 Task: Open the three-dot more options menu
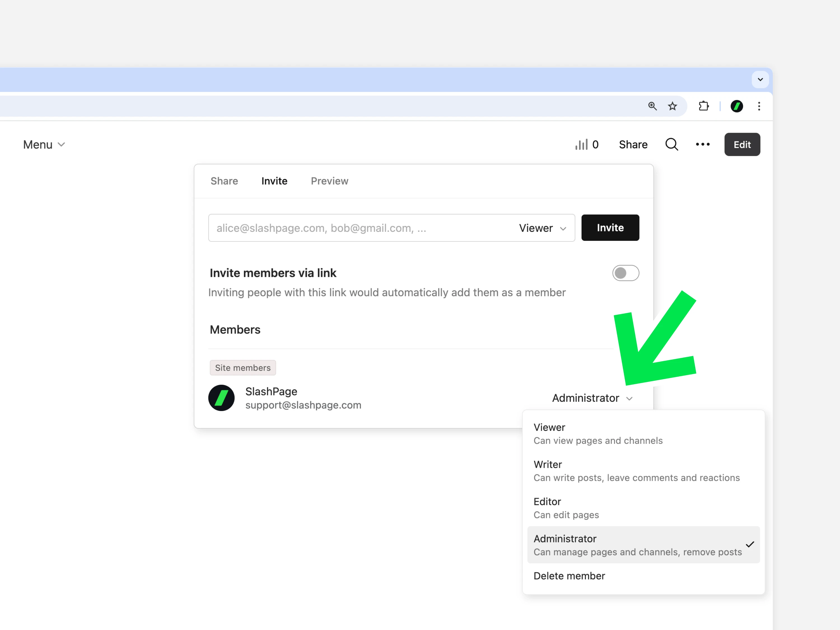[x=703, y=144]
